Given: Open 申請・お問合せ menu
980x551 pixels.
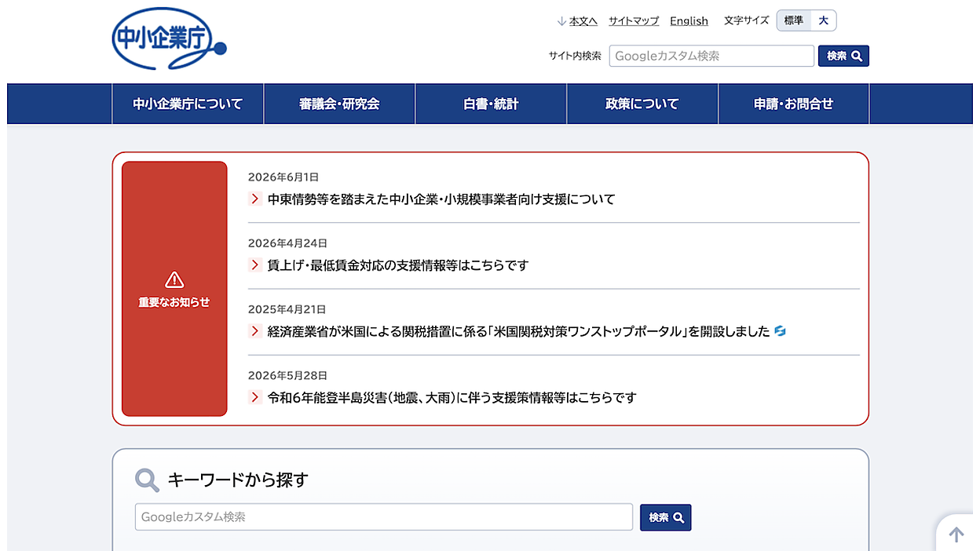Looking at the screenshot, I should coord(794,104).
